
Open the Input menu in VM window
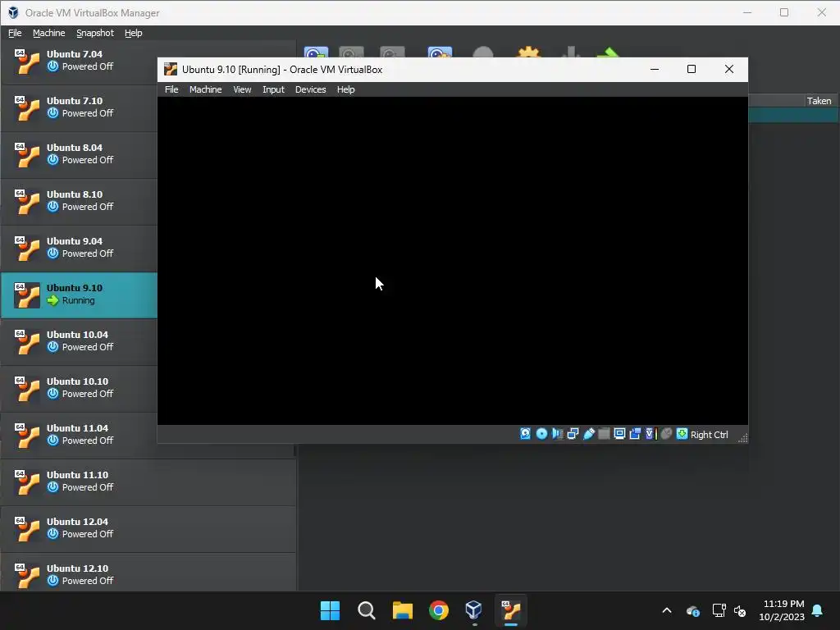click(273, 89)
